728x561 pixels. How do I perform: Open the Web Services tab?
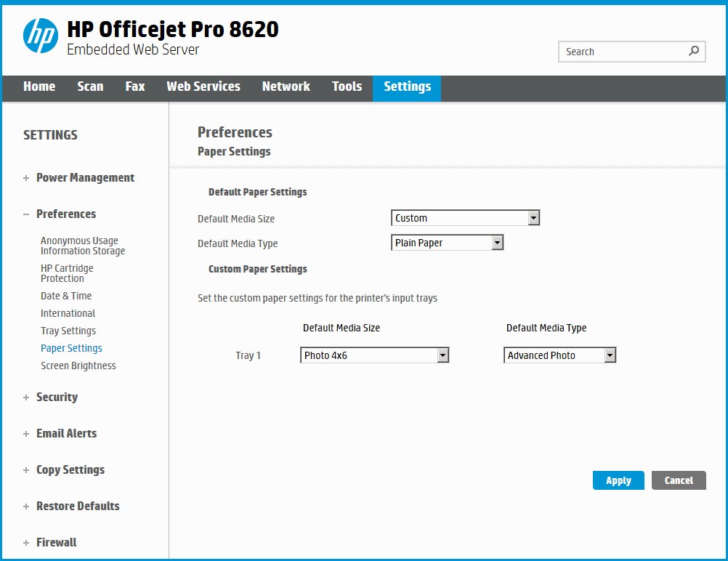click(203, 86)
